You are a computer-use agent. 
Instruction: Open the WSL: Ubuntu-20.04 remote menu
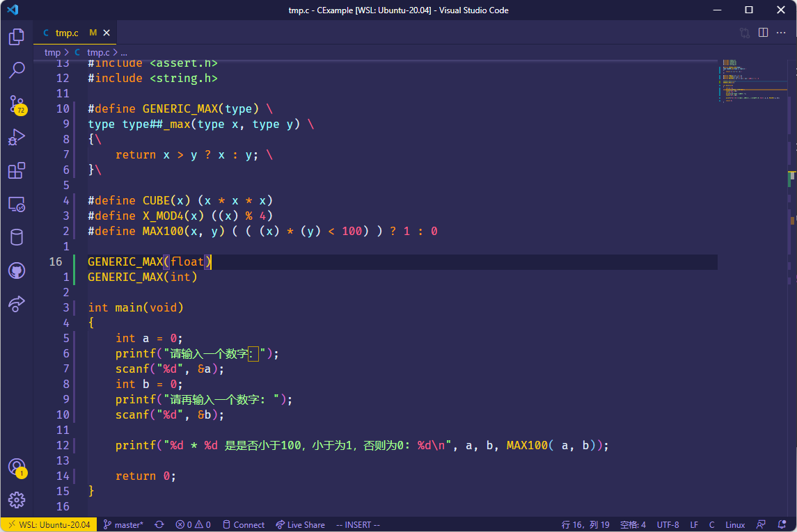pyautogui.click(x=49, y=524)
